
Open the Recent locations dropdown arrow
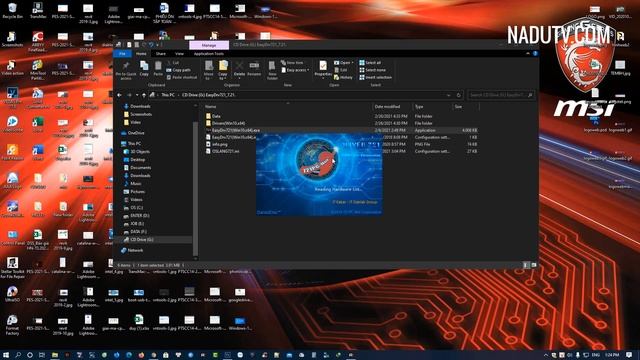point(137,95)
